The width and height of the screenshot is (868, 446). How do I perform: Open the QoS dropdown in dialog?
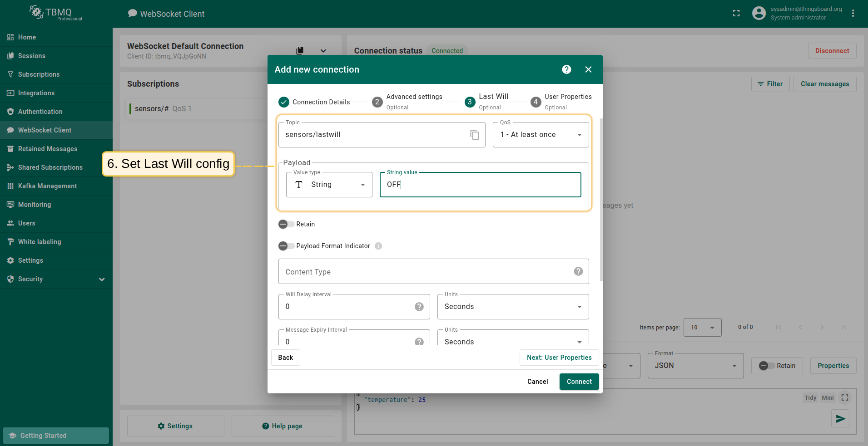(x=541, y=135)
